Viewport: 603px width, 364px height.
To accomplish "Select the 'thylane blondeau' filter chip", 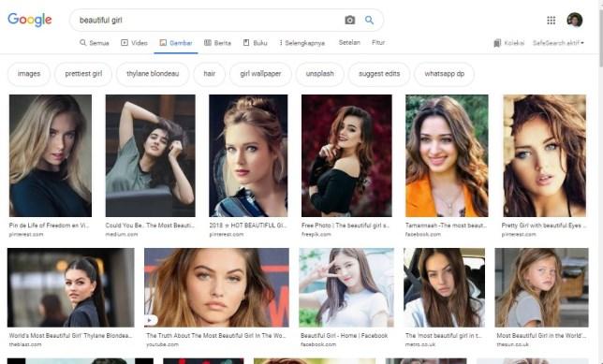I will click(x=153, y=74).
